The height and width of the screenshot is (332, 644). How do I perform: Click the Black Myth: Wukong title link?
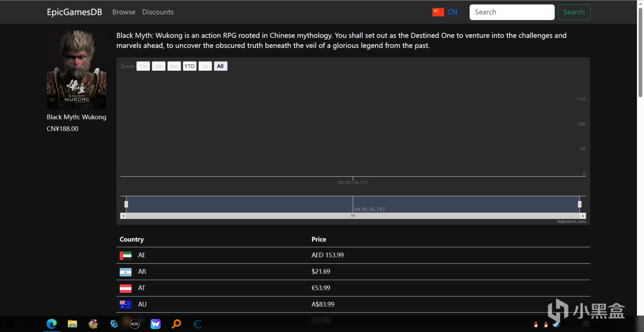76,117
